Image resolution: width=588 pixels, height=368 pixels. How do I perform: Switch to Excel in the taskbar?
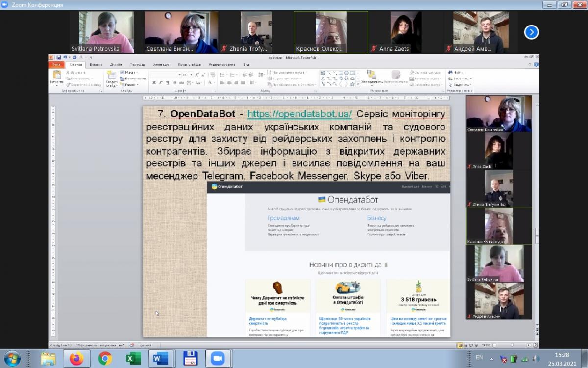tap(133, 359)
